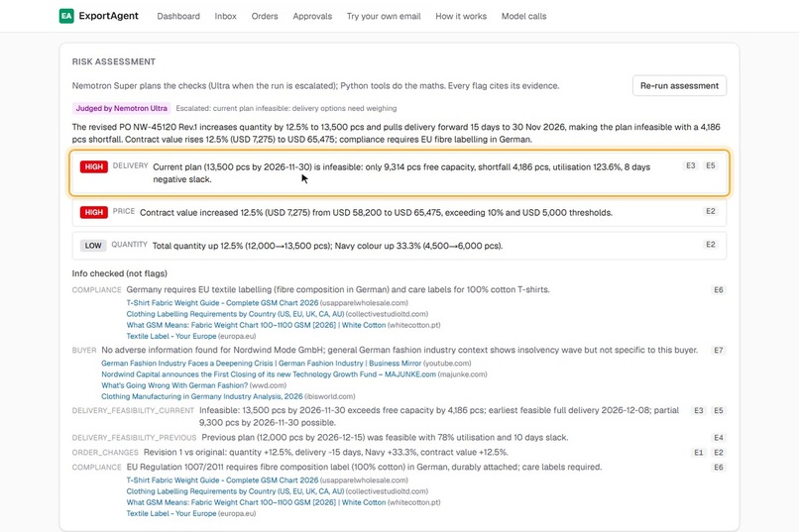Open second Clothing Labelling Requirements link under EU Regulation

click(x=235, y=491)
